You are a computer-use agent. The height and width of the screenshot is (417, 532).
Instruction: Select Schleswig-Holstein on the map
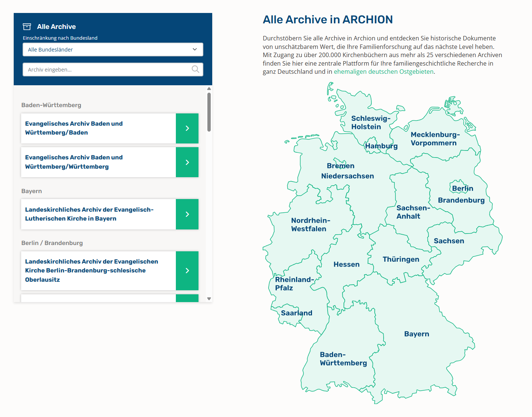(370, 123)
